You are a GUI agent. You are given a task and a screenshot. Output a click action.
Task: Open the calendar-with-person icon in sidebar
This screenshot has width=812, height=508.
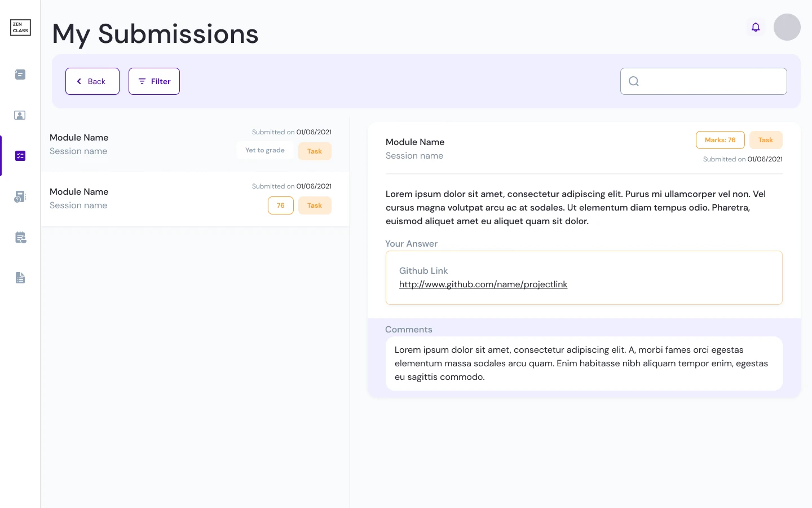20,237
